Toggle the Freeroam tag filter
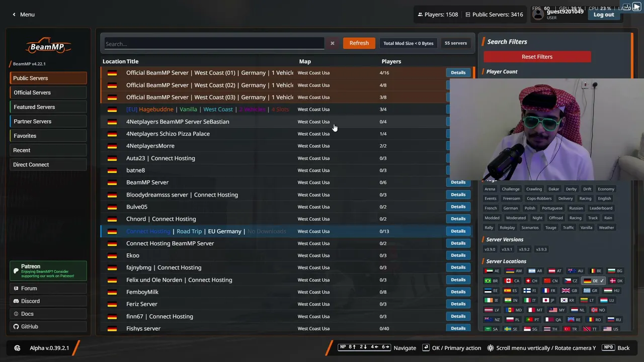 pyautogui.click(x=511, y=199)
